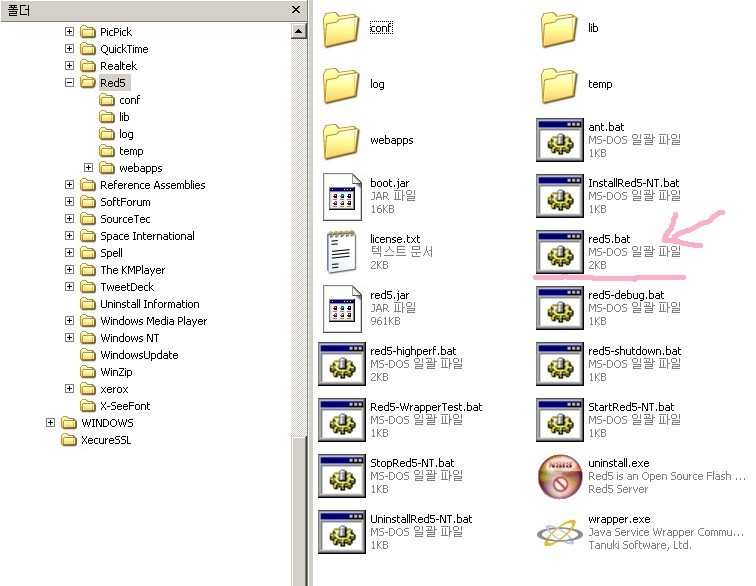Open the conf folder icon in file view
756x586 pixels.
tap(341, 29)
